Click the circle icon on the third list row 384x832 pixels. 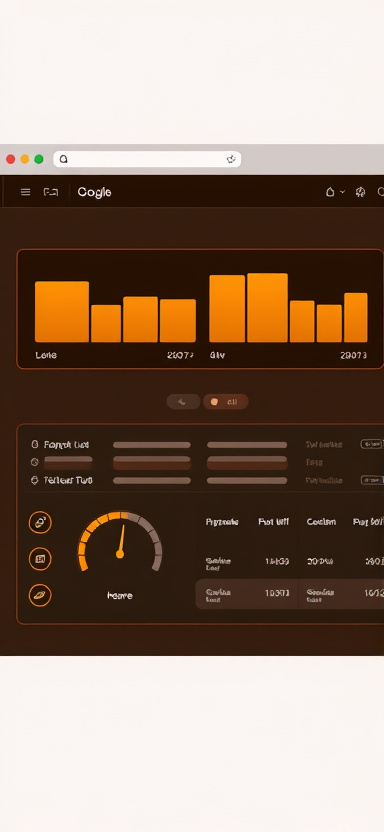pyautogui.click(x=35, y=480)
